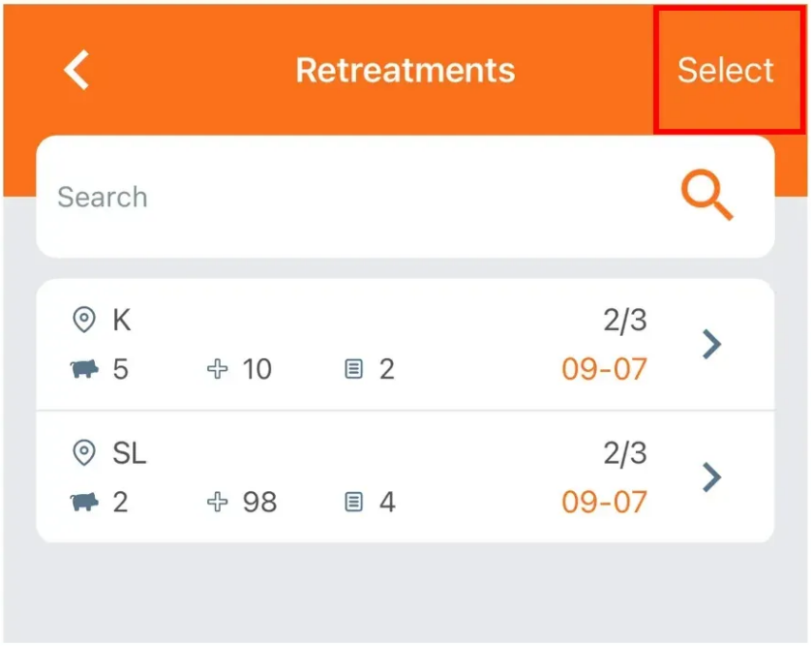812x646 pixels.
Task: Open the SL retreatment entry
Action: (387, 477)
